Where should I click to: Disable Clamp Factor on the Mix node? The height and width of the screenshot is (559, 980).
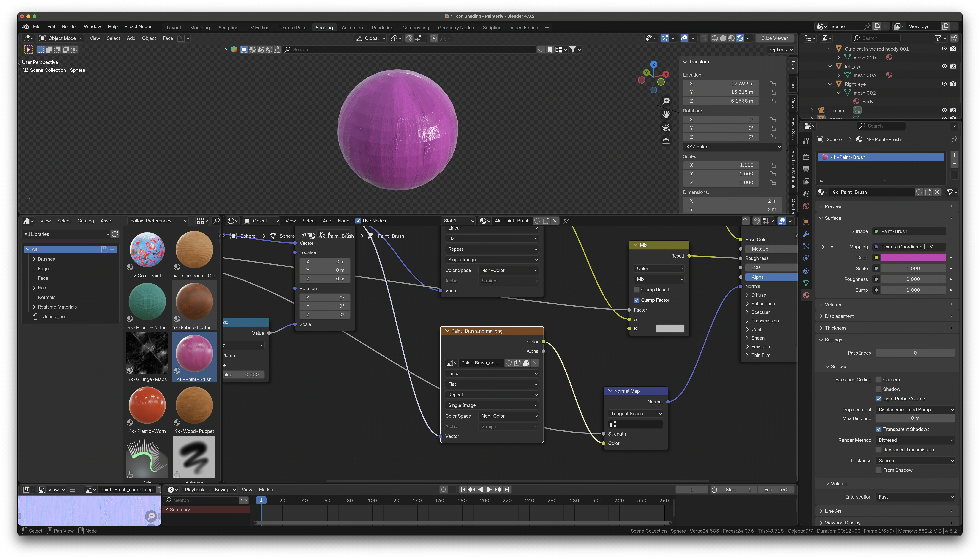tap(637, 300)
